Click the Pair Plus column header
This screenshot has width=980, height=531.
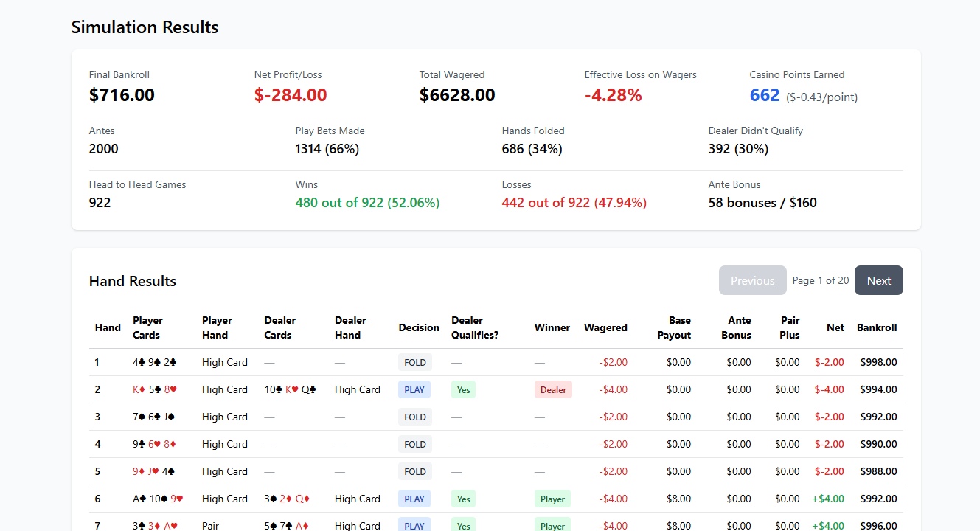[x=789, y=327]
